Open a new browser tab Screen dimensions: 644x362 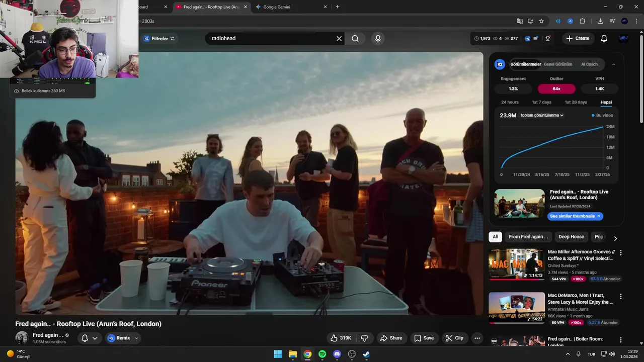click(x=337, y=7)
